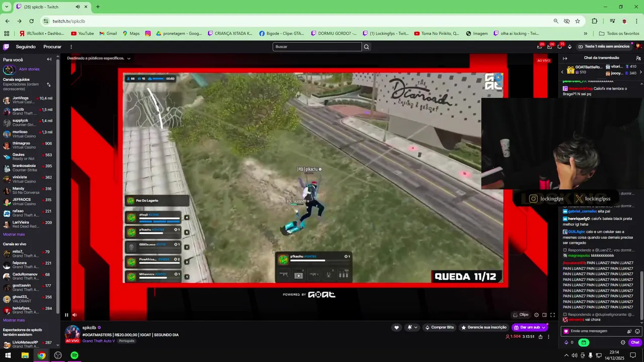Click Gerencie sua inscrição button
644x362 pixels.
tap(484, 327)
